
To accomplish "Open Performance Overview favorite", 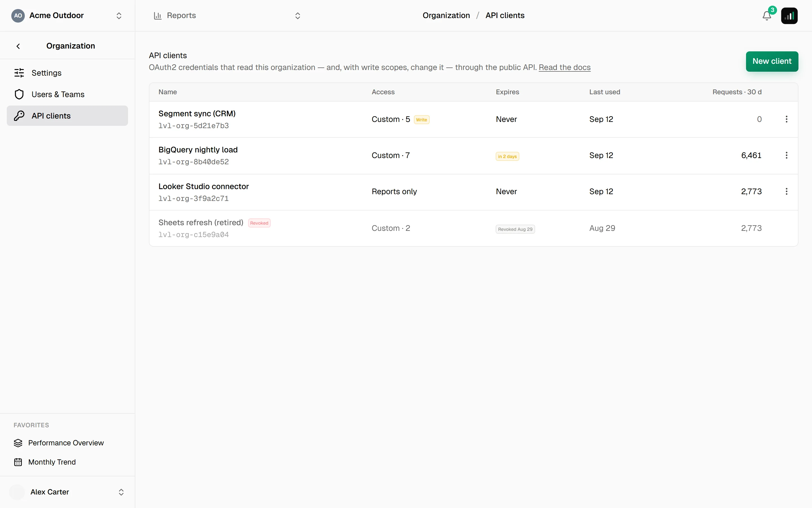I will (x=66, y=443).
